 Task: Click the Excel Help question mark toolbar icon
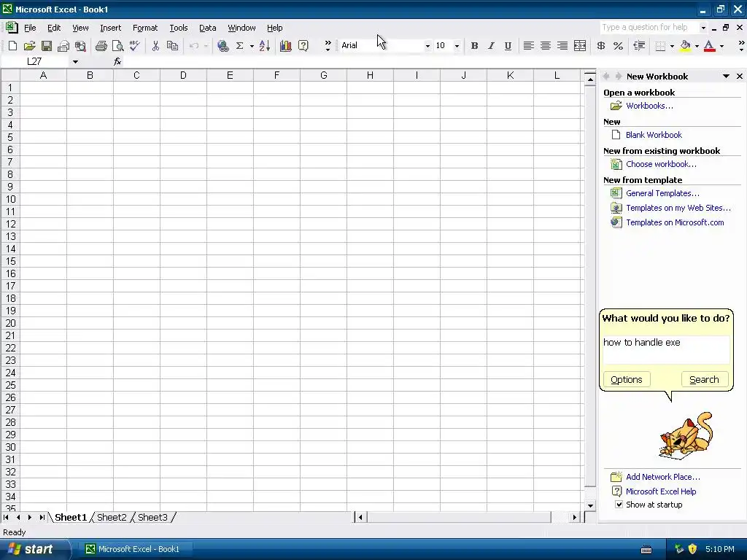coord(303,46)
